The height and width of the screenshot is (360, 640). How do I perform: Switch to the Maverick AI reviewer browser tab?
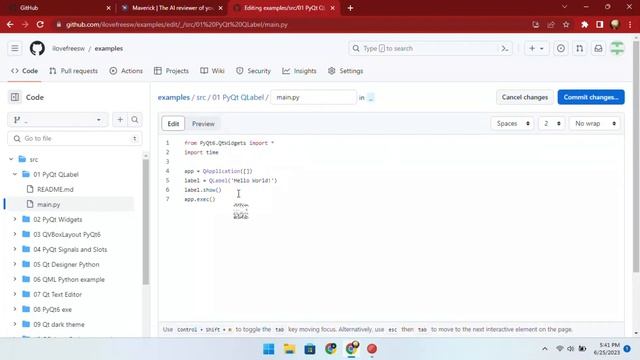(x=171, y=8)
